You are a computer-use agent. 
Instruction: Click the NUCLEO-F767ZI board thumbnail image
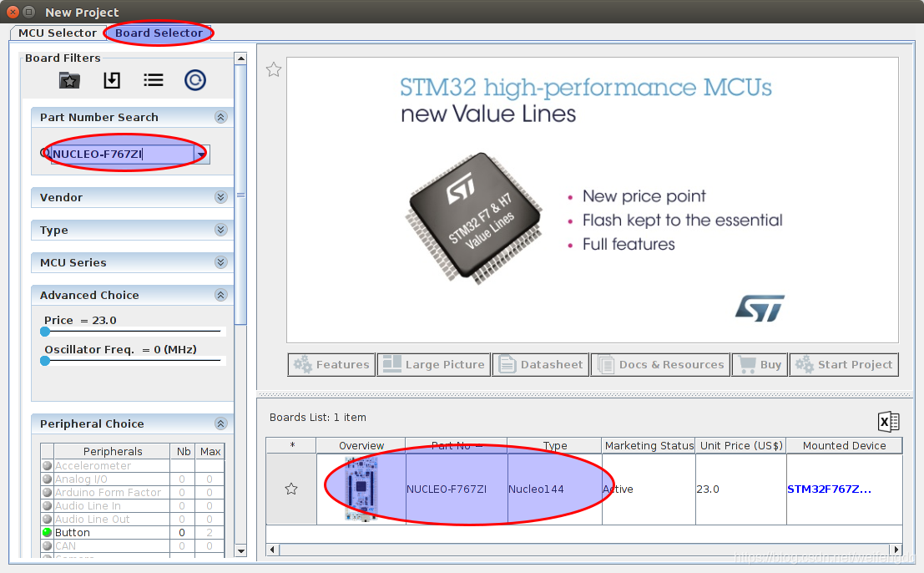(x=361, y=489)
